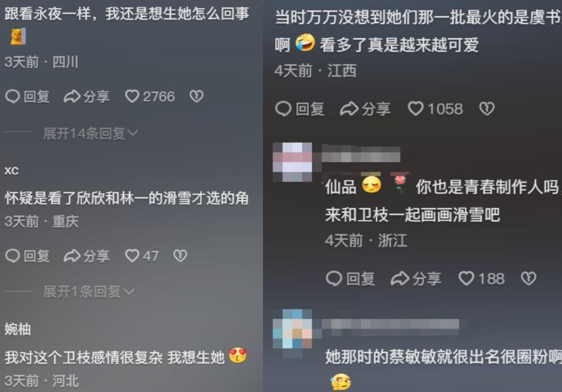The image size is (562, 392).
Task: Expand the 14 replies thread
Action: [x=90, y=133]
